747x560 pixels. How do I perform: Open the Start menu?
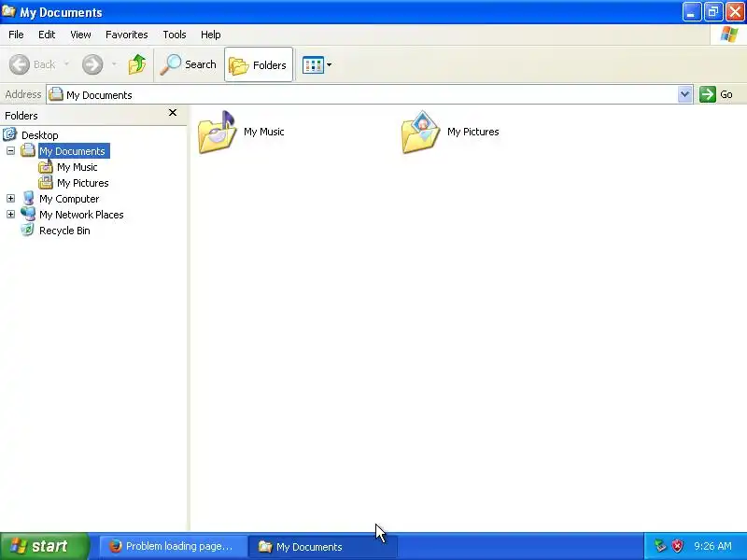pos(44,546)
